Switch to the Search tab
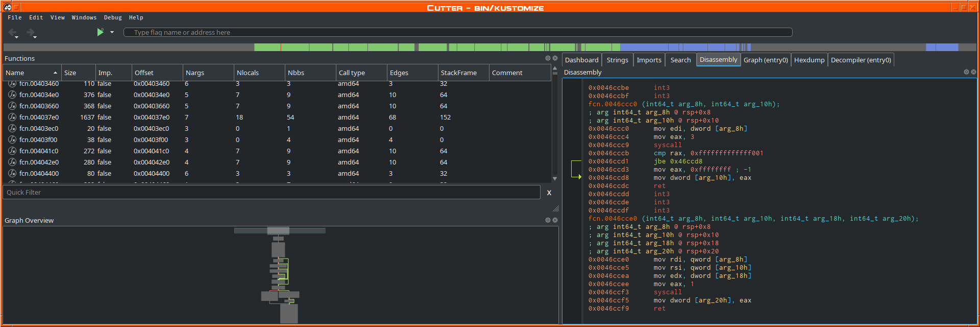The image size is (980, 327). (x=680, y=60)
